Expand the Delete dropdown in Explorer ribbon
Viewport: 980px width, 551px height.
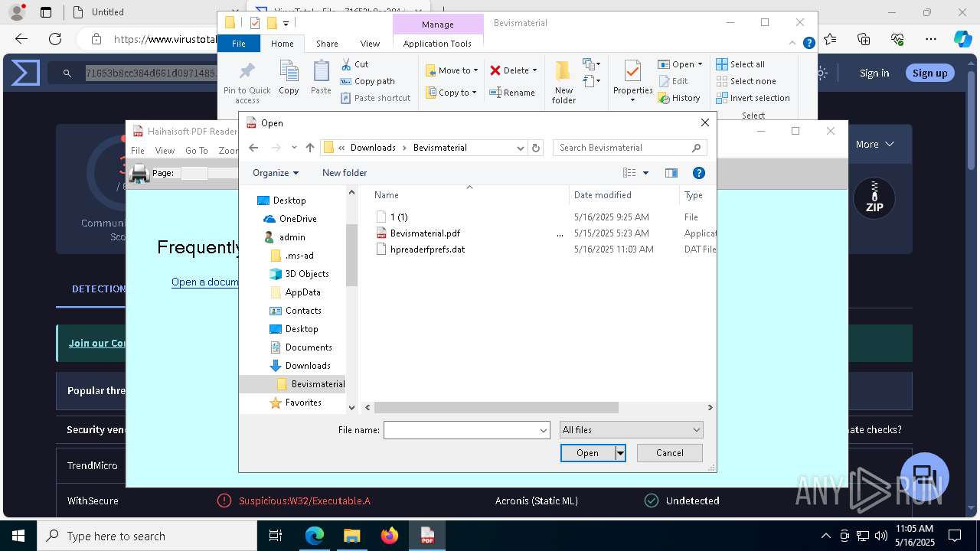point(534,70)
